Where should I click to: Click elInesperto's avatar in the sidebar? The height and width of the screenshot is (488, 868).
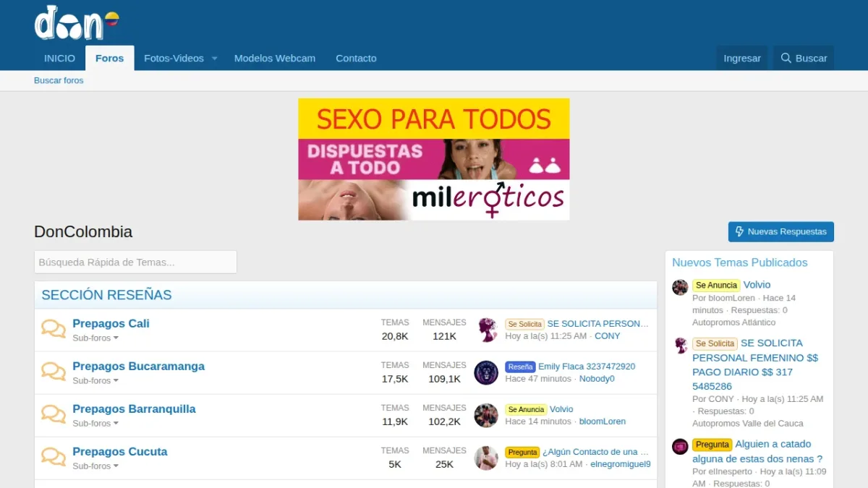(680, 446)
